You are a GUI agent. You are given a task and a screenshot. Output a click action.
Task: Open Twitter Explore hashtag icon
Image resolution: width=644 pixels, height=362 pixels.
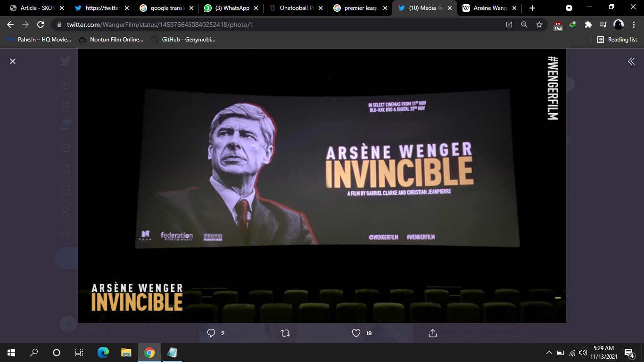point(65,105)
